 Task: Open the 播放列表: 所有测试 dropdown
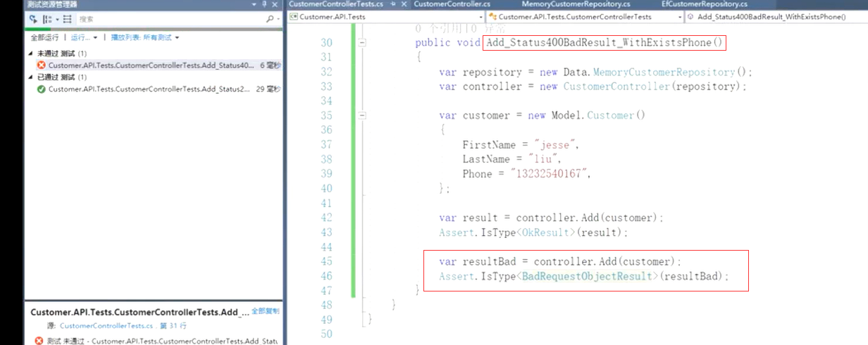point(145,37)
